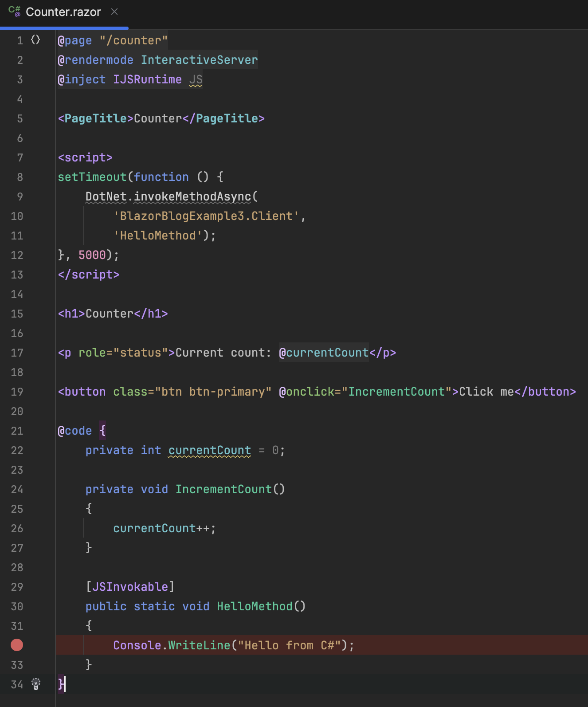Click the underlined currentCount field declaration

[x=209, y=450]
